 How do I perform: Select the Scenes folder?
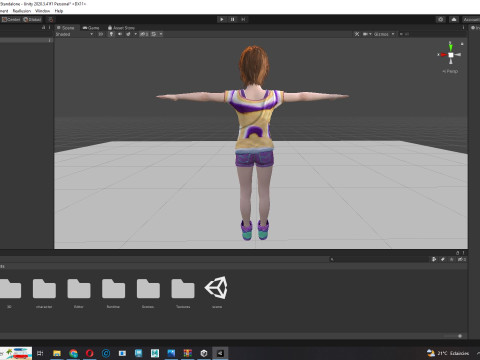coord(148,292)
